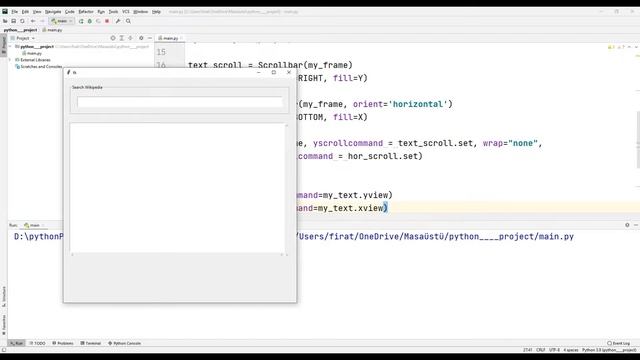The image size is (640, 360).
Task: Open the Run menu
Action: [101, 12]
